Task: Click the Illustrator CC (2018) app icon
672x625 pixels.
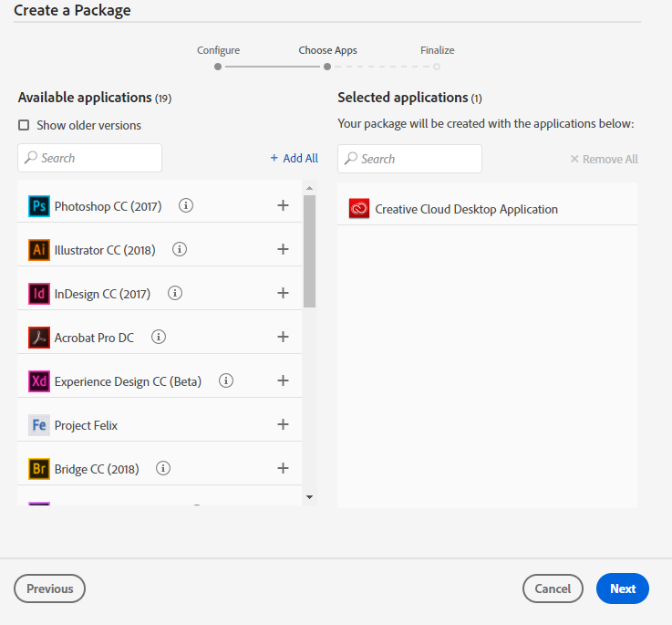Action: 39,250
